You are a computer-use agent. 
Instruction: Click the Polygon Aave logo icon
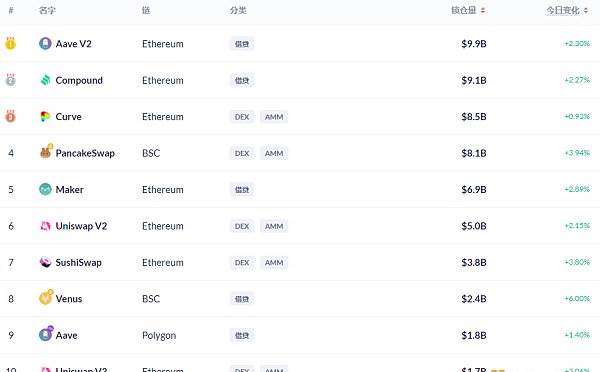46,334
